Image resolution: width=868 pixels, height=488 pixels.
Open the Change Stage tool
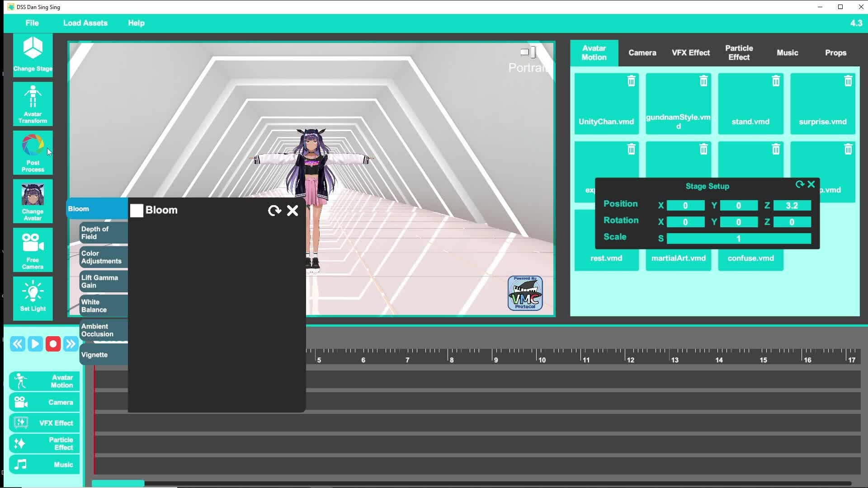pyautogui.click(x=33, y=55)
